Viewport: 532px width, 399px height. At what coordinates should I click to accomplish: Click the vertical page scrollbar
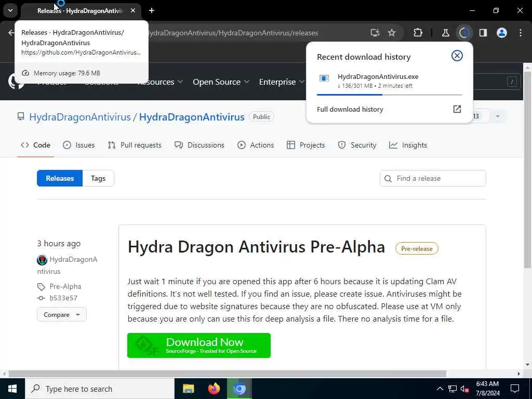527,170
